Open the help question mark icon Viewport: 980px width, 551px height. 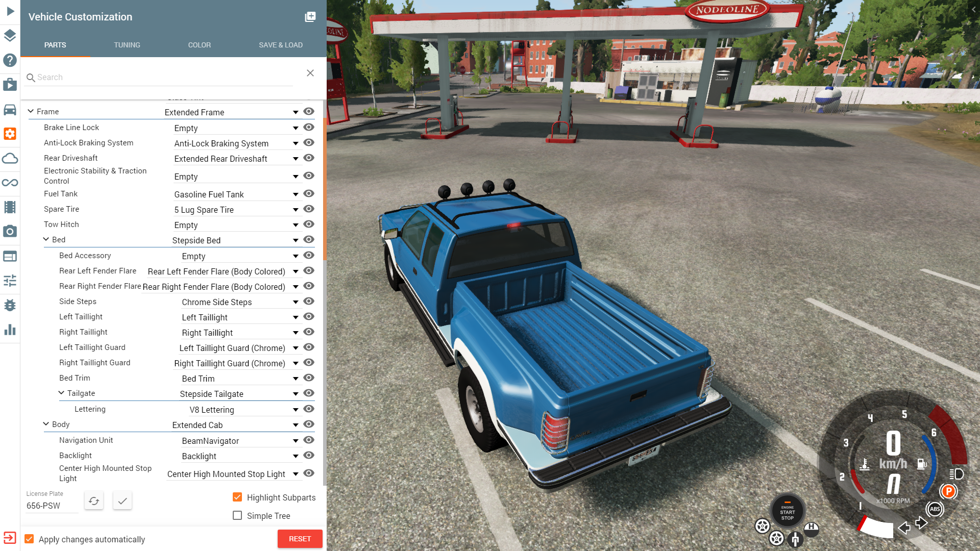[10, 60]
